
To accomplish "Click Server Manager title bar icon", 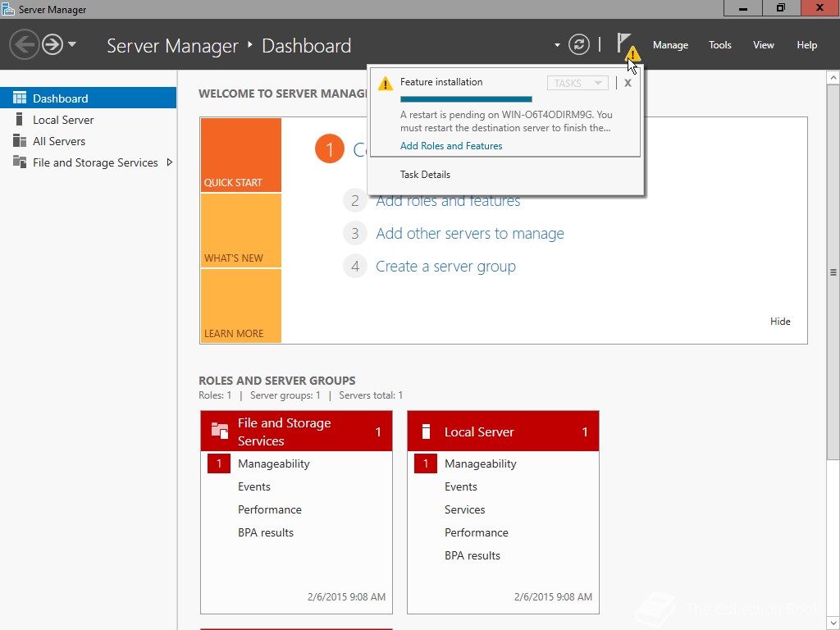I will pos(8,9).
